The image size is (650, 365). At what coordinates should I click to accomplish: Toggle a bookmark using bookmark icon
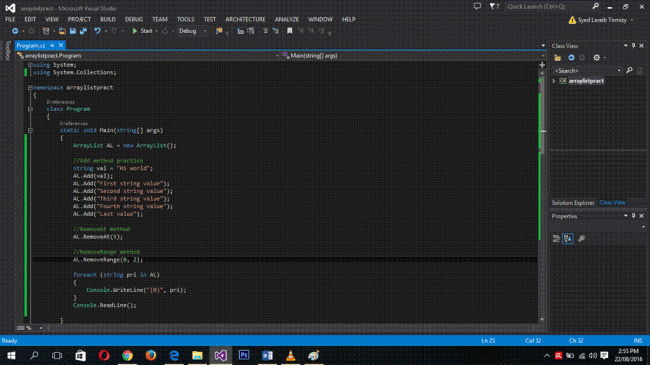(x=290, y=31)
